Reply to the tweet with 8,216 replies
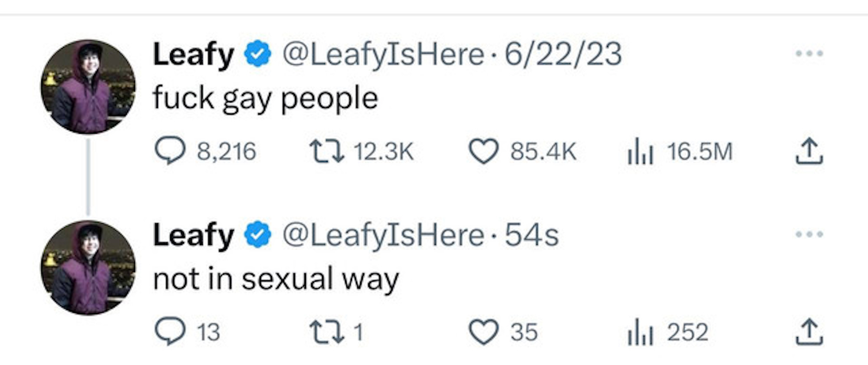Image resolution: width=868 pixels, height=365 pixels. pos(170,151)
